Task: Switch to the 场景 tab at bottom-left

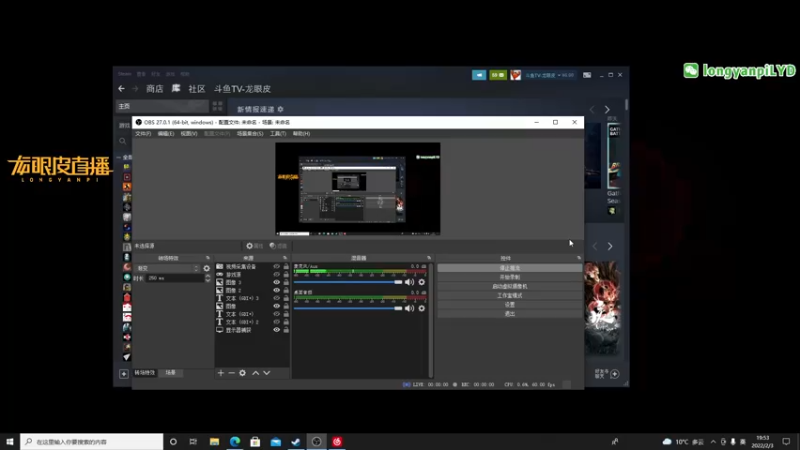Action: pos(171,373)
